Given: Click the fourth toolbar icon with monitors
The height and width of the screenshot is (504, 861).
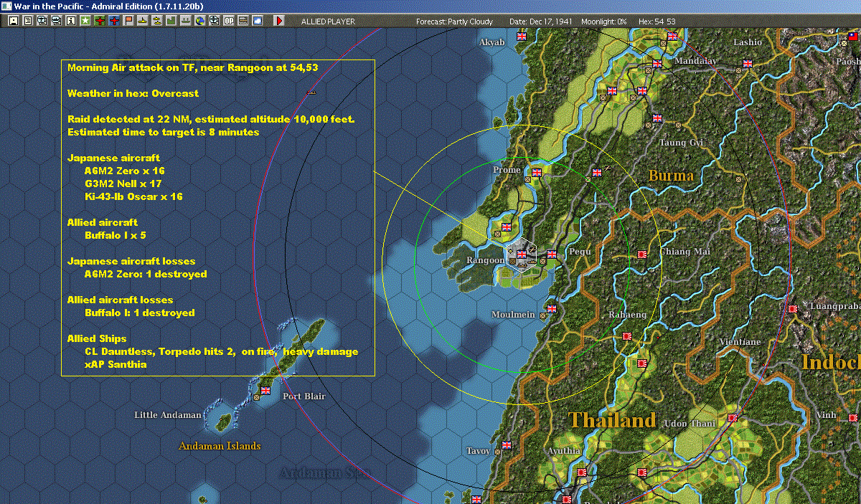Looking at the screenshot, I should click(x=57, y=21).
